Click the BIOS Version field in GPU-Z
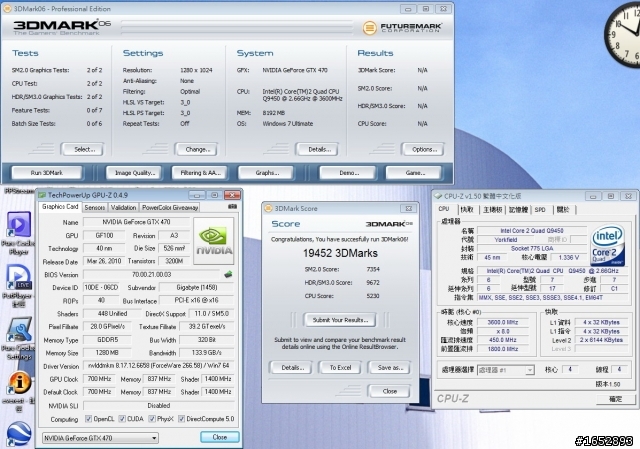 tap(152, 274)
